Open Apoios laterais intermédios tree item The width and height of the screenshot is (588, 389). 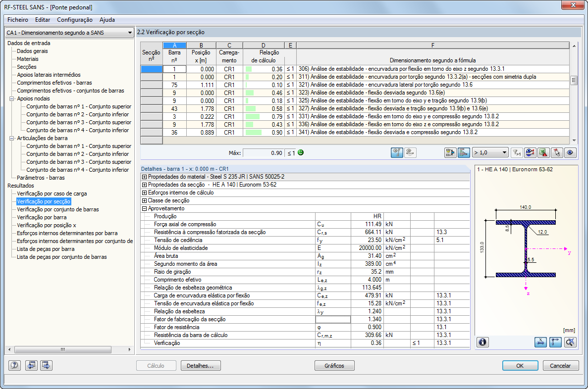coord(49,75)
